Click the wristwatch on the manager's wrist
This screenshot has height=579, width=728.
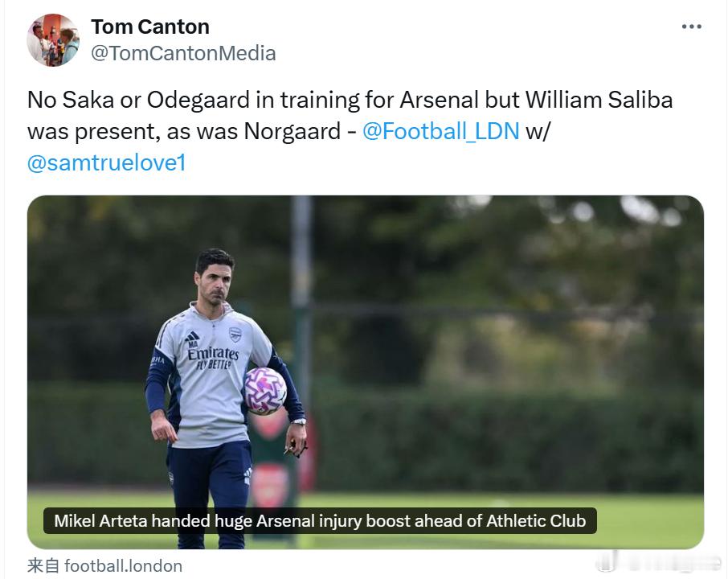tap(299, 422)
